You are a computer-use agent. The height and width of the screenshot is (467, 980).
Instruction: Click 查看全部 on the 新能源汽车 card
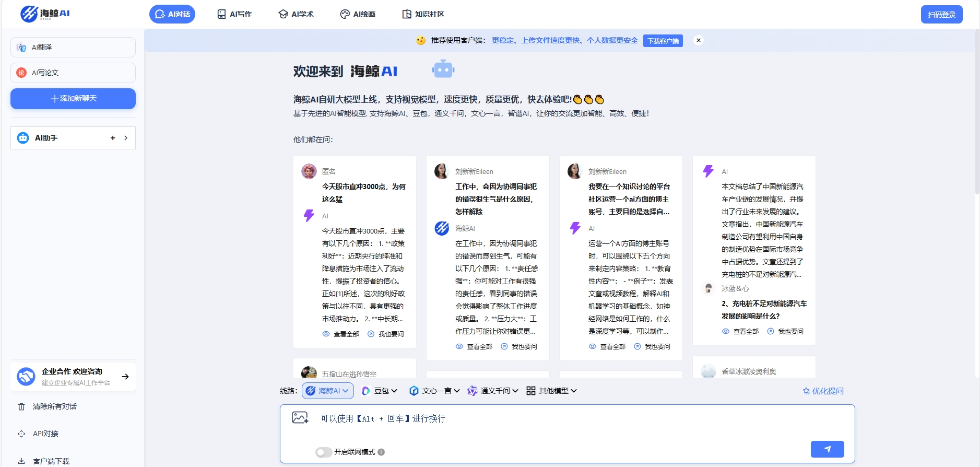coord(740,331)
